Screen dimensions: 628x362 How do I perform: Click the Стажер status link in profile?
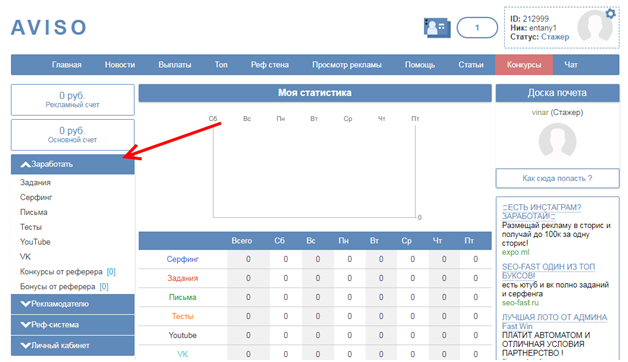click(x=555, y=37)
